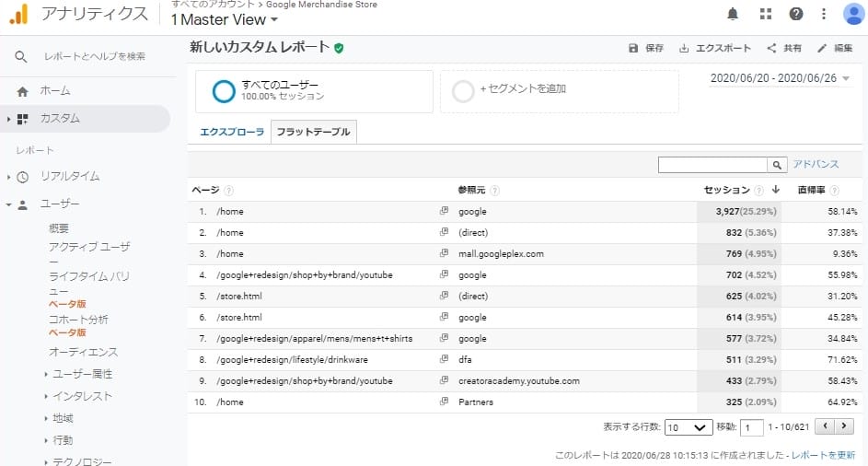
Task: Collapse the ユーザー sidebar section
Action: pos(8,205)
